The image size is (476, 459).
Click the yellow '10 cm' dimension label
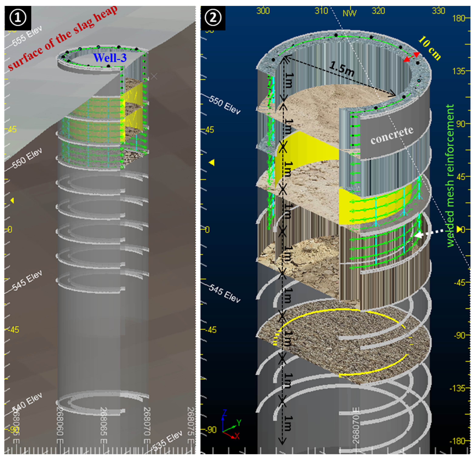coord(430,48)
